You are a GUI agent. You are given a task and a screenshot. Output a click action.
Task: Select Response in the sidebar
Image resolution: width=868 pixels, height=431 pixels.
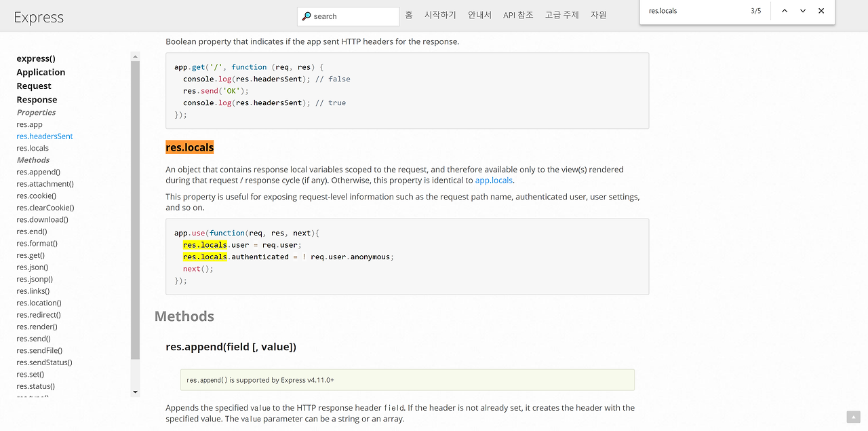point(37,99)
